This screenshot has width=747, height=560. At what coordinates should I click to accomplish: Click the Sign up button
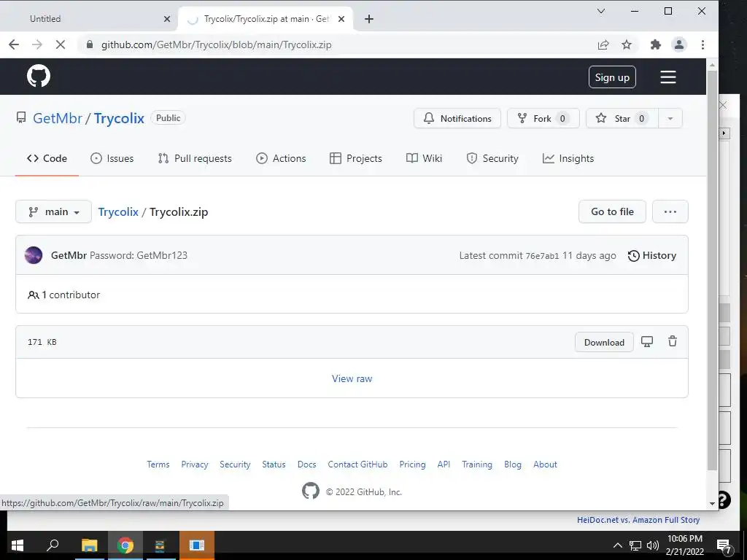tap(612, 77)
